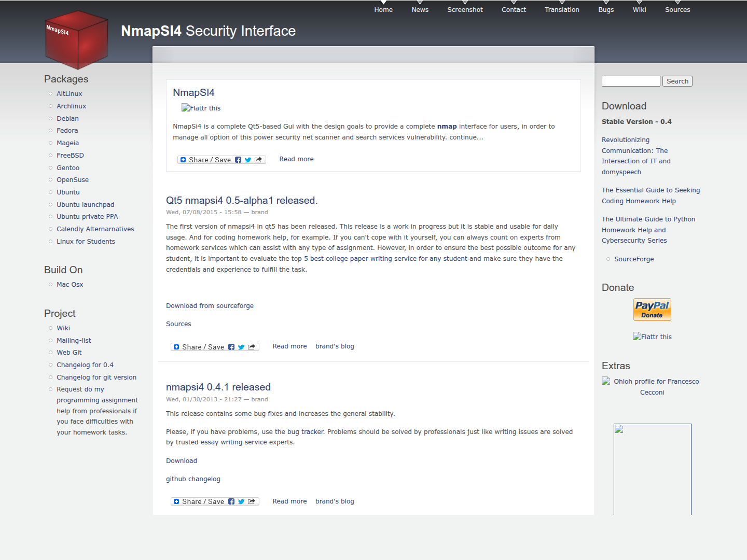Select Contact in the top navigation
This screenshot has width=747, height=560.
514,10
